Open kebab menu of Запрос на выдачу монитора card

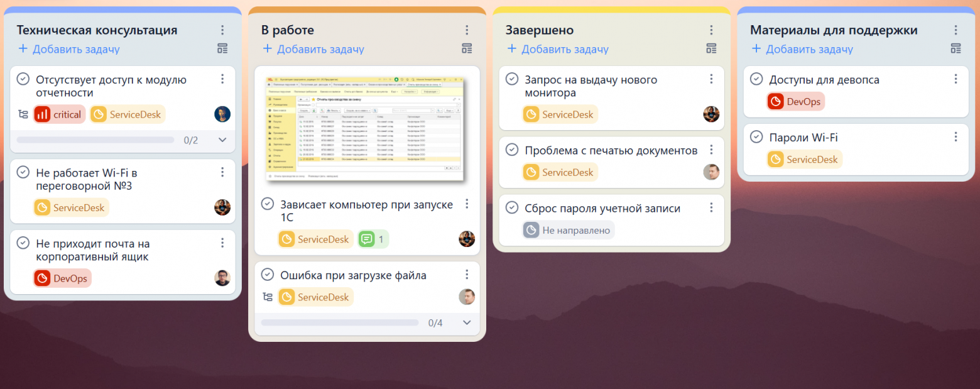point(711,79)
